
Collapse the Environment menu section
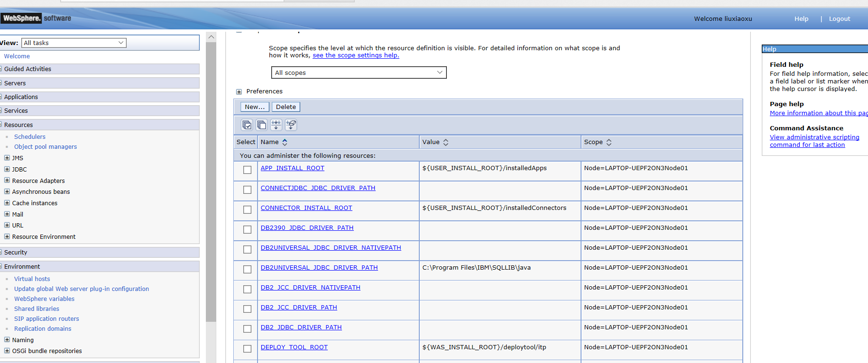99,266
